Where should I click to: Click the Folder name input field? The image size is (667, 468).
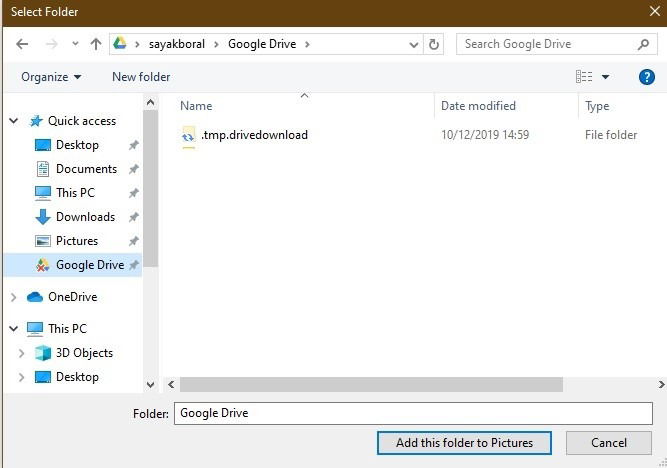tap(413, 414)
